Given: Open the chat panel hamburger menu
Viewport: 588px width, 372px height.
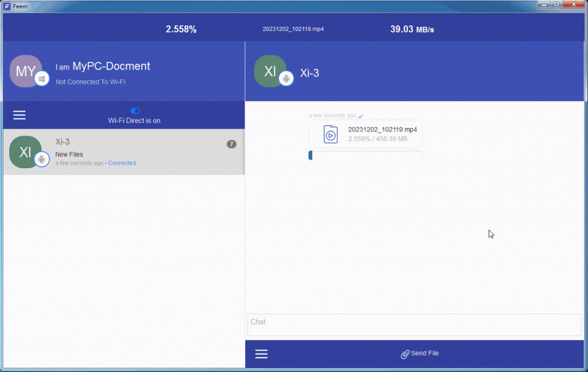Looking at the screenshot, I should tap(261, 354).
